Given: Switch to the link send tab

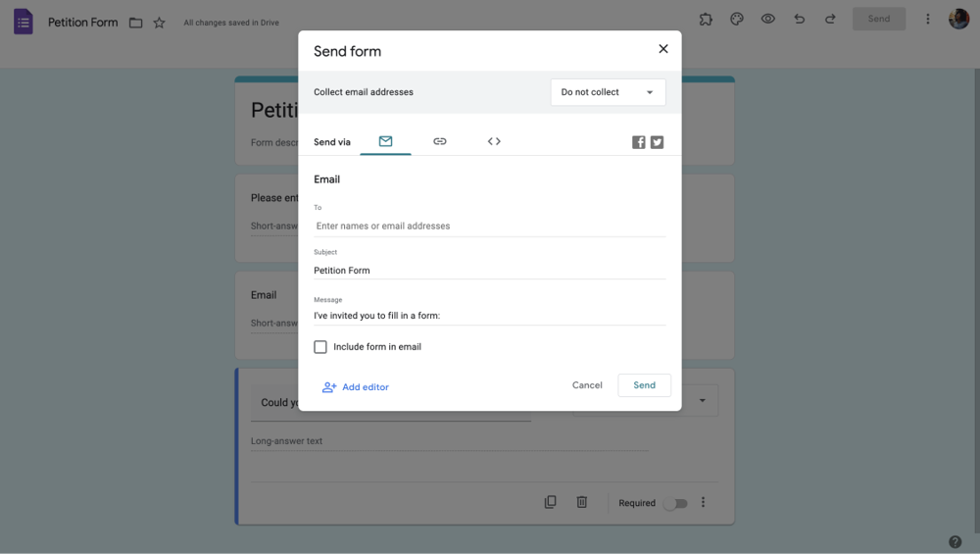Looking at the screenshot, I should [x=440, y=142].
